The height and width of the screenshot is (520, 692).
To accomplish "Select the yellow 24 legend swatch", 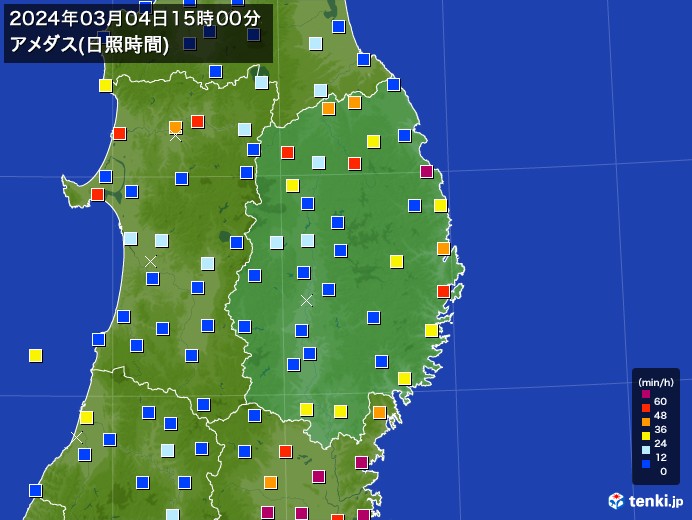I will coord(646,436).
